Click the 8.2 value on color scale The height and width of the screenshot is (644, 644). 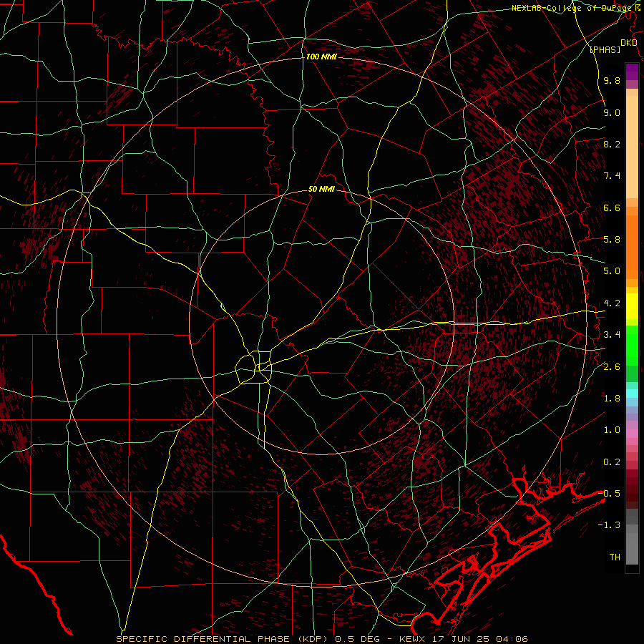tap(612, 144)
